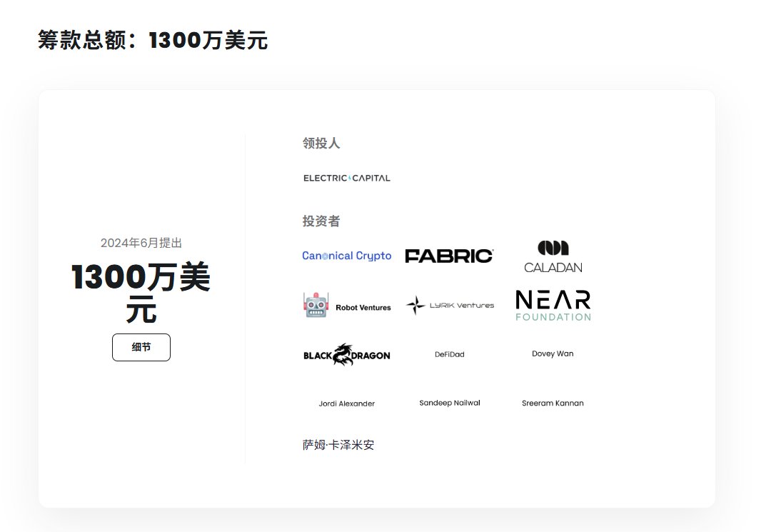This screenshot has width=771, height=532.
Task: Click the Caladan investor logo
Action: (x=553, y=256)
